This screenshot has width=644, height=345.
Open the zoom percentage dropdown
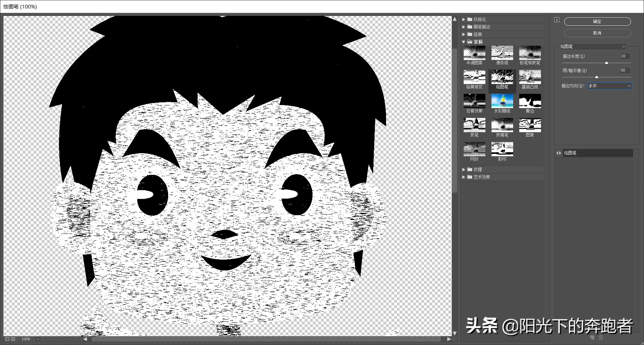click(x=37, y=339)
